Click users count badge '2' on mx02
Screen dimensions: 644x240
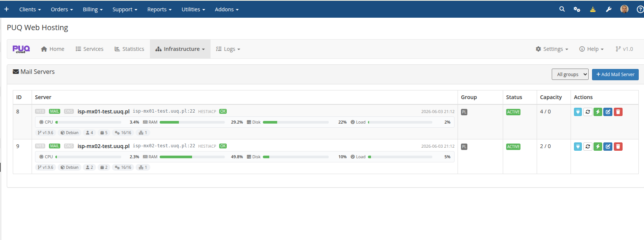point(89,167)
